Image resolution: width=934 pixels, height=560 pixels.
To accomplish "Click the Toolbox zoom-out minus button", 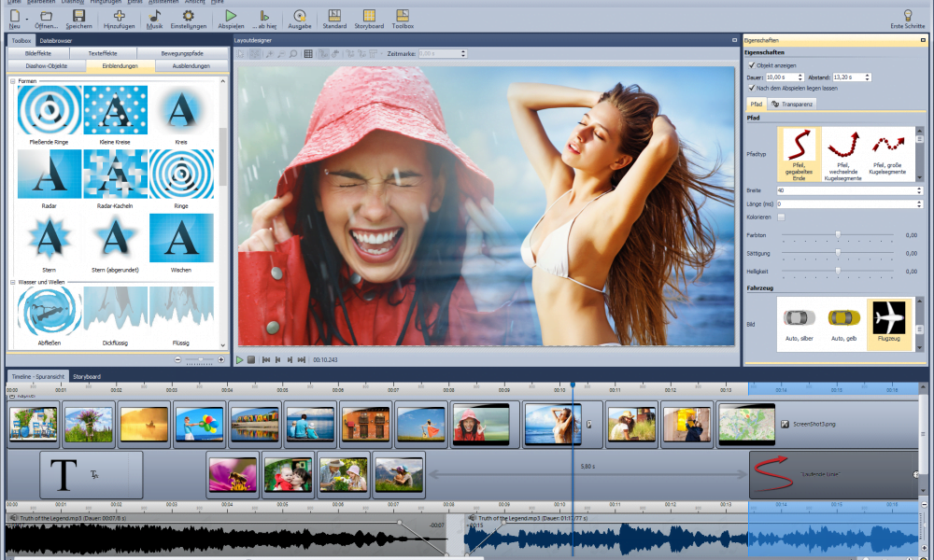I will 177,359.
